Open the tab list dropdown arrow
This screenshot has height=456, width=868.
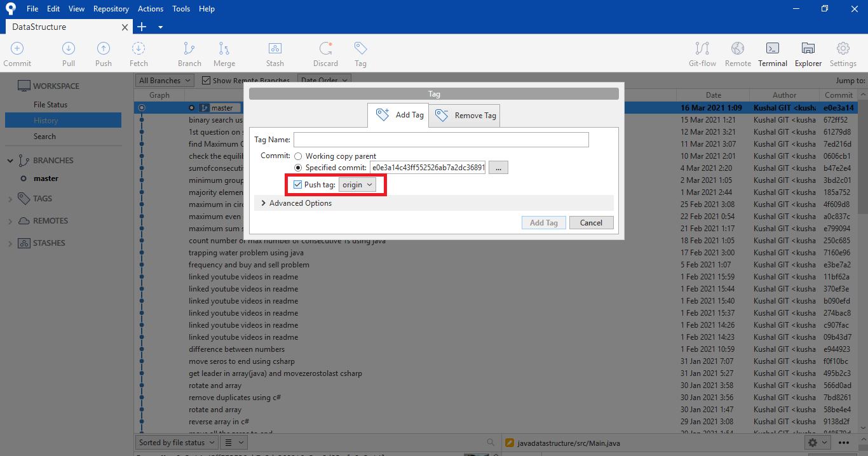pos(160,27)
